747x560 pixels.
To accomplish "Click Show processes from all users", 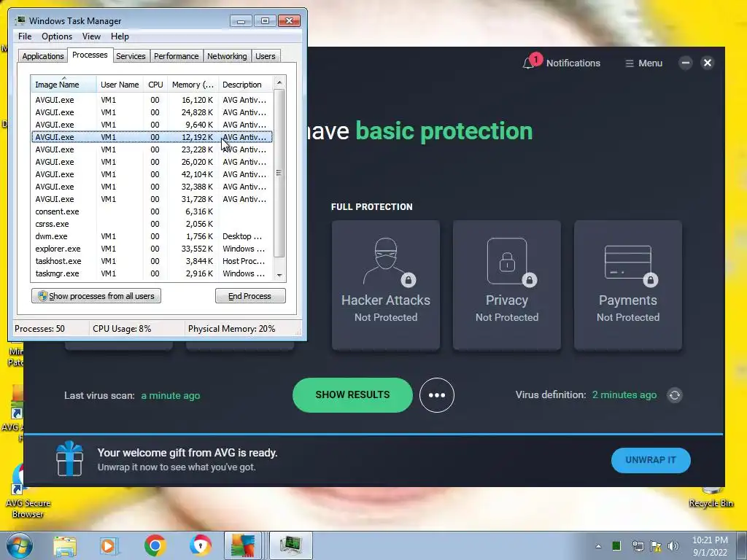I will (x=96, y=296).
